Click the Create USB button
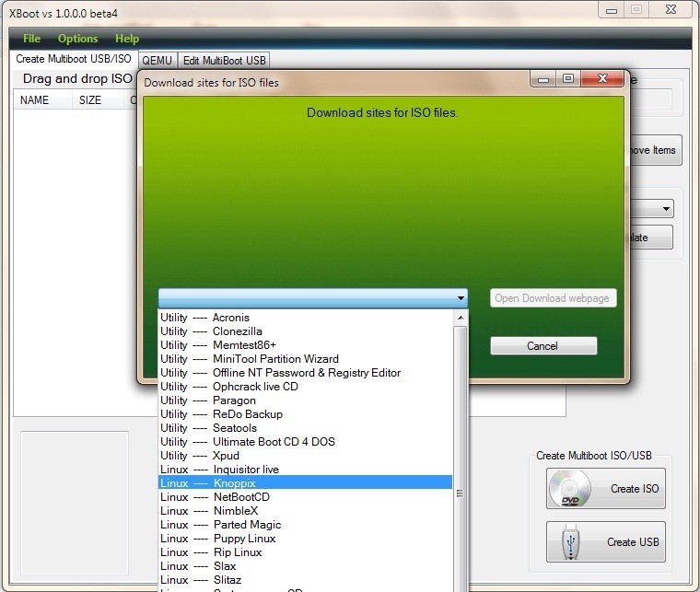The image size is (700, 592). 606,541
